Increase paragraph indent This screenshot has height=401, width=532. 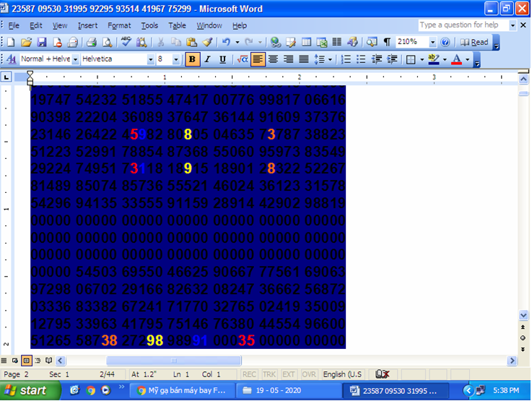[x=392, y=59]
